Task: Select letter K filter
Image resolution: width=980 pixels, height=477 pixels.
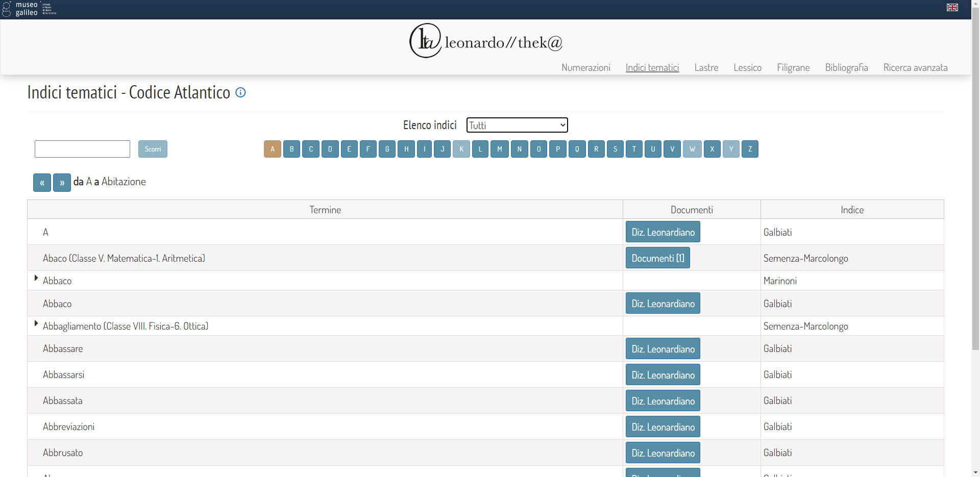Action: pos(461,149)
